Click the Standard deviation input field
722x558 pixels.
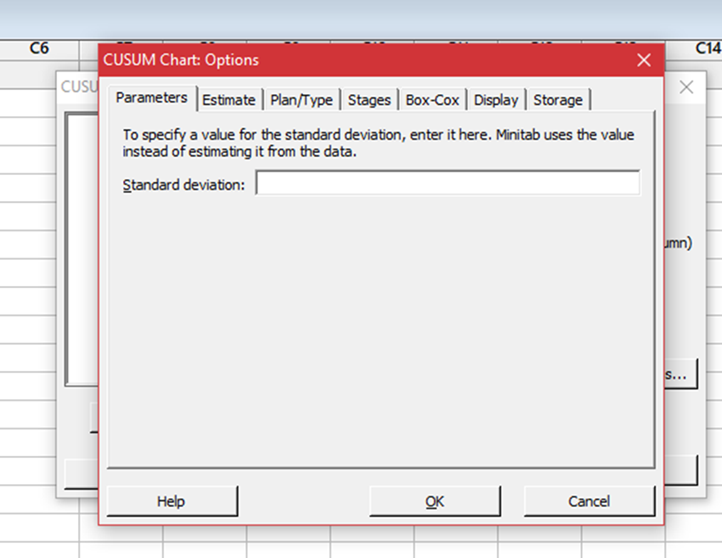447,184
